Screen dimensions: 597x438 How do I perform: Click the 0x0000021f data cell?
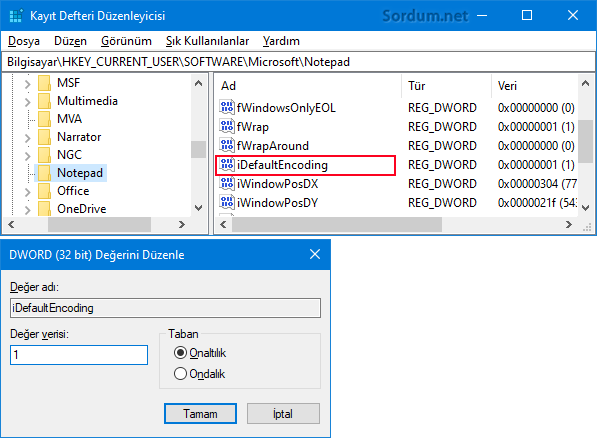click(537, 203)
